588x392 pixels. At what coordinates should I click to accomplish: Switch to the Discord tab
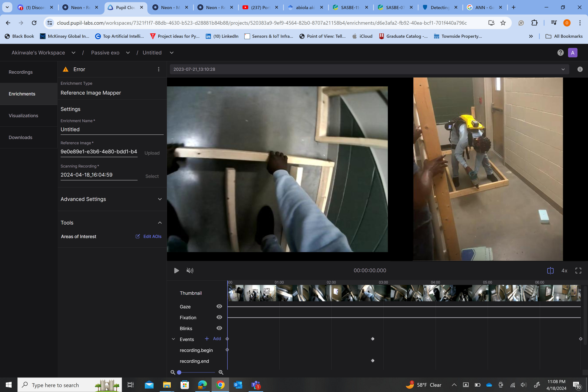36,7
